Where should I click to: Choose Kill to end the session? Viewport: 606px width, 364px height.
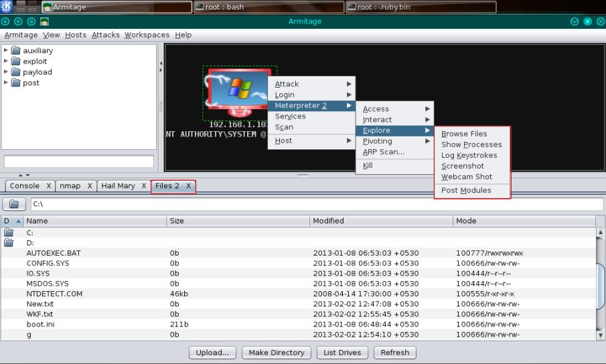coord(394,165)
